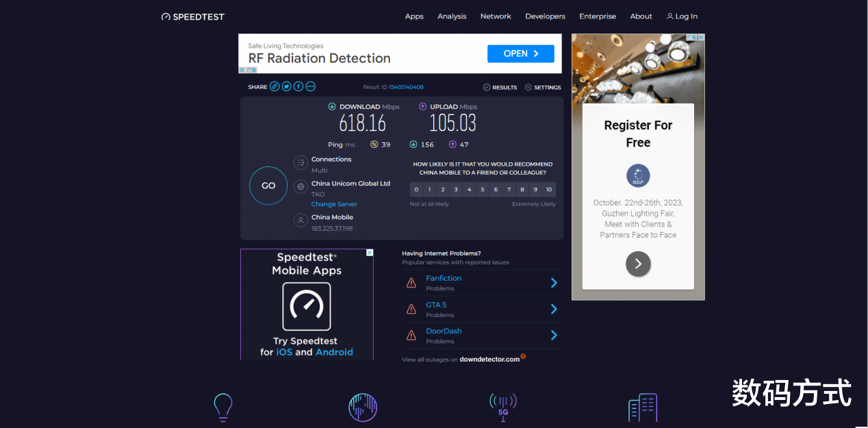The image size is (868, 428).
Task: Open the Apps menu
Action: pos(414,16)
